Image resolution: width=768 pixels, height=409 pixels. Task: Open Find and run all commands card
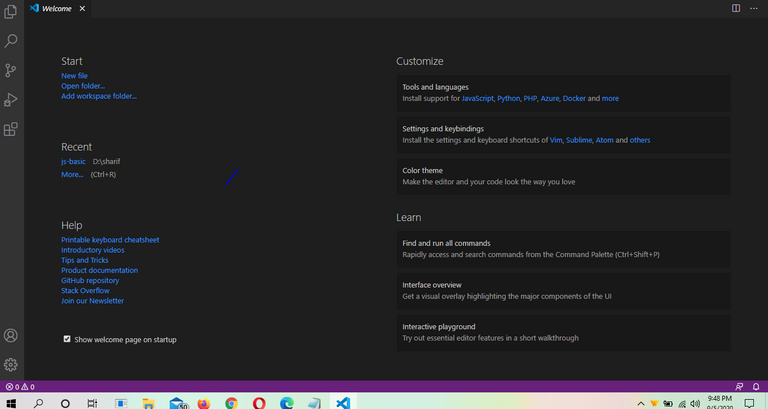pos(563,249)
